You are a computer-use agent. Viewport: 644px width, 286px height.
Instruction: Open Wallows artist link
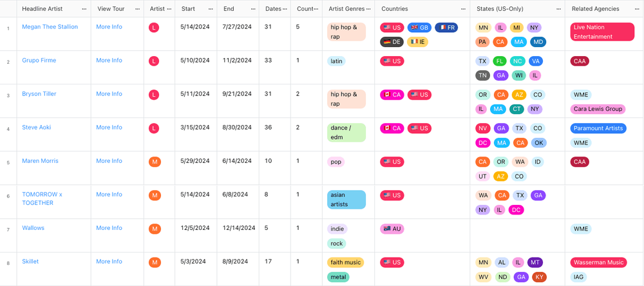point(33,227)
